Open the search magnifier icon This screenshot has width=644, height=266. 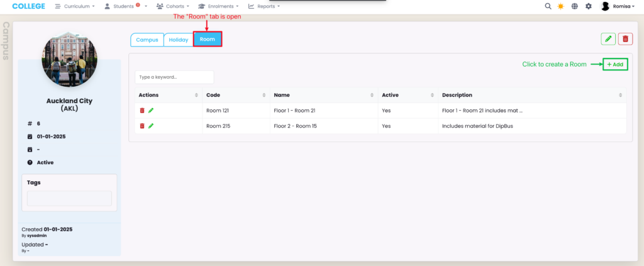pyautogui.click(x=548, y=6)
